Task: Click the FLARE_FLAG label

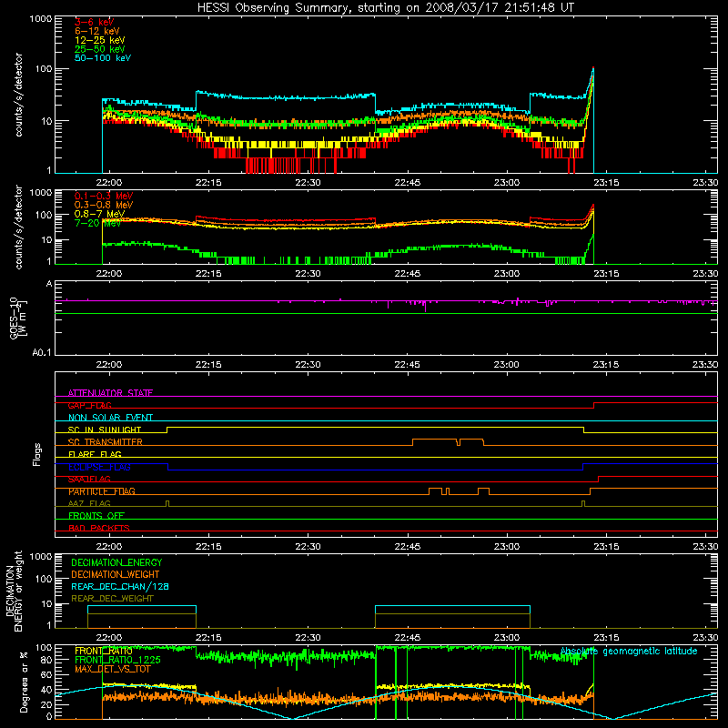Action: [95, 454]
